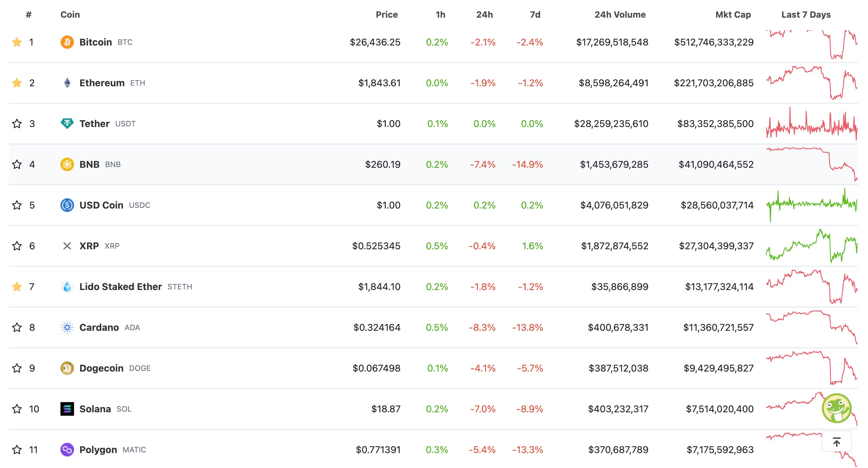The image size is (868, 468).
Task: Open the XRP coin logo
Action: pos(67,246)
